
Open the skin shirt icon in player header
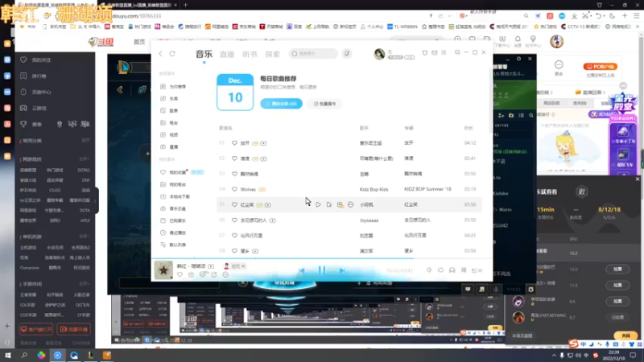point(425,52)
